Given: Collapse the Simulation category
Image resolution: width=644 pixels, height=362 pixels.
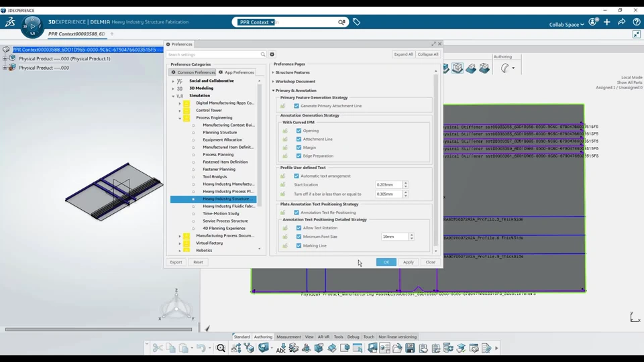Looking at the screenshot, I should [x=173, y=96].
